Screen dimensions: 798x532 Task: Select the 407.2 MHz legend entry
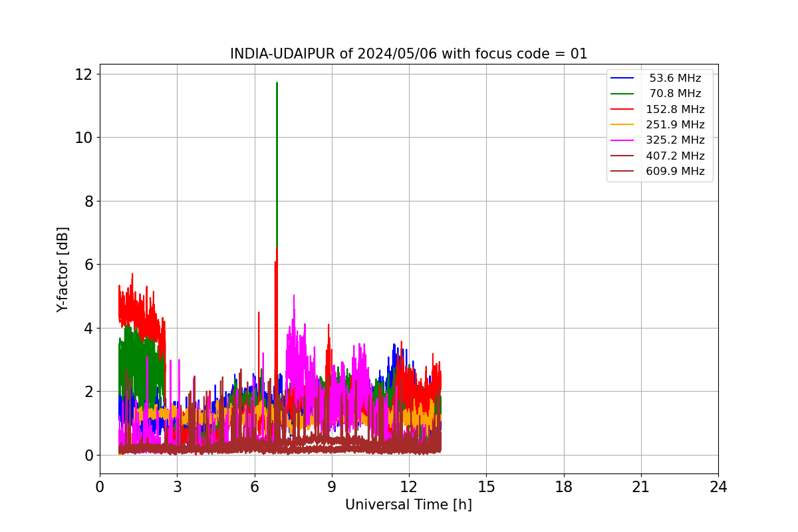[x=658, y=156]
